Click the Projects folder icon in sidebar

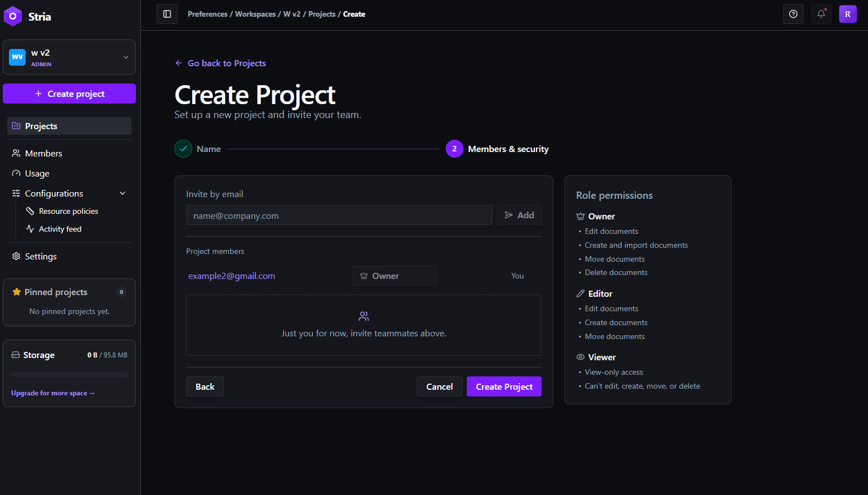click(x=16, y=126)
